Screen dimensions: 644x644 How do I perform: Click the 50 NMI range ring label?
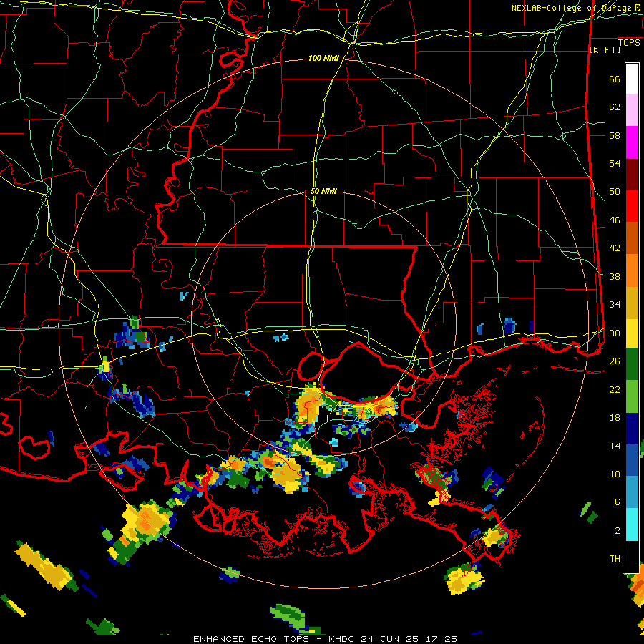323,191
